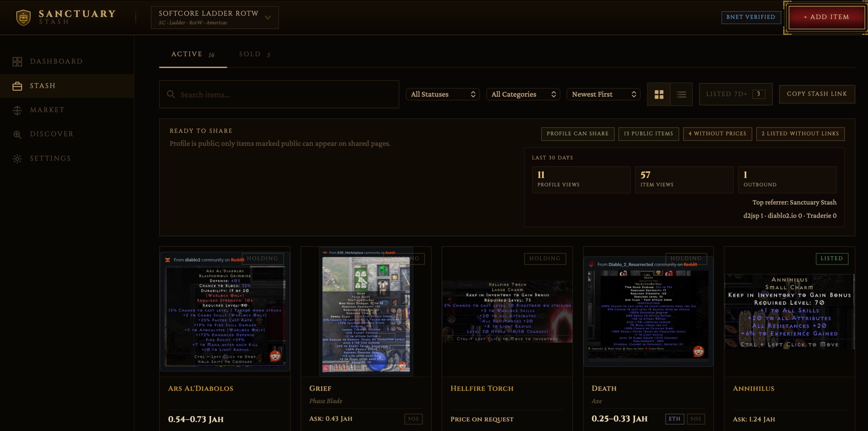868x431 pixels.
Task: Switch to the Sold tab
Action: coord(255,54)
